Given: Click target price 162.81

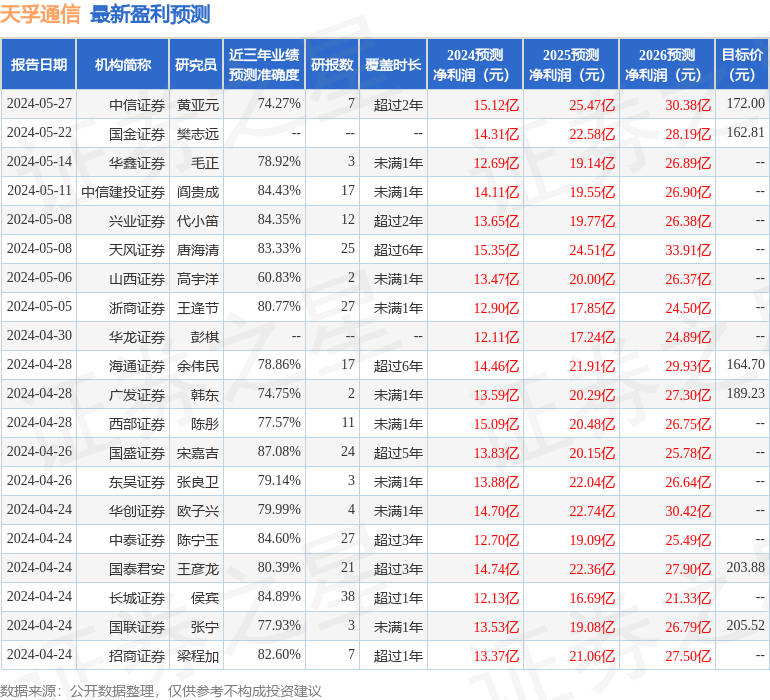Looking at the screenshot, I should coord(745,133).
